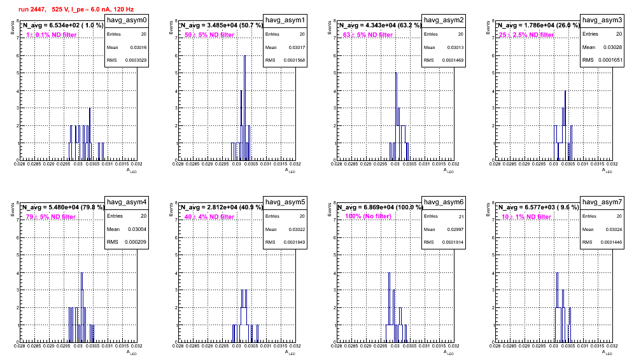Click the A_LED axis title under havg_asym7
This screenshot has height=364, width=634.
pos(607,353)
